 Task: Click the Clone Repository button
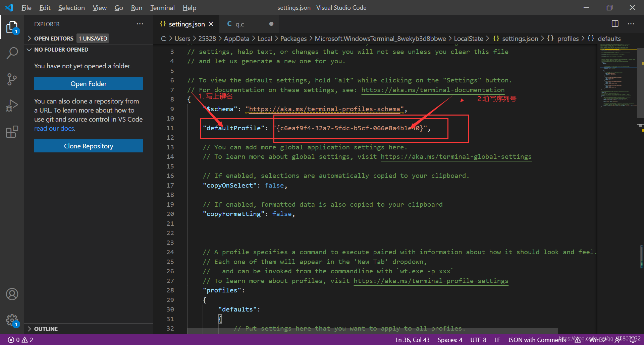coord(89,146)
